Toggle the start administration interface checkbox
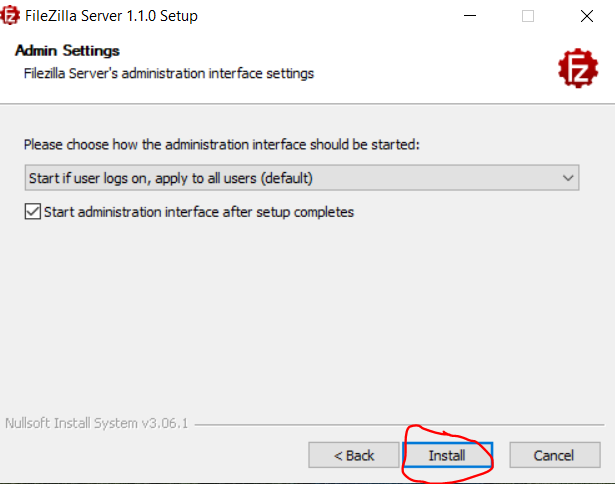Viewport: 615px width, 484px height. tap(32, 212)
